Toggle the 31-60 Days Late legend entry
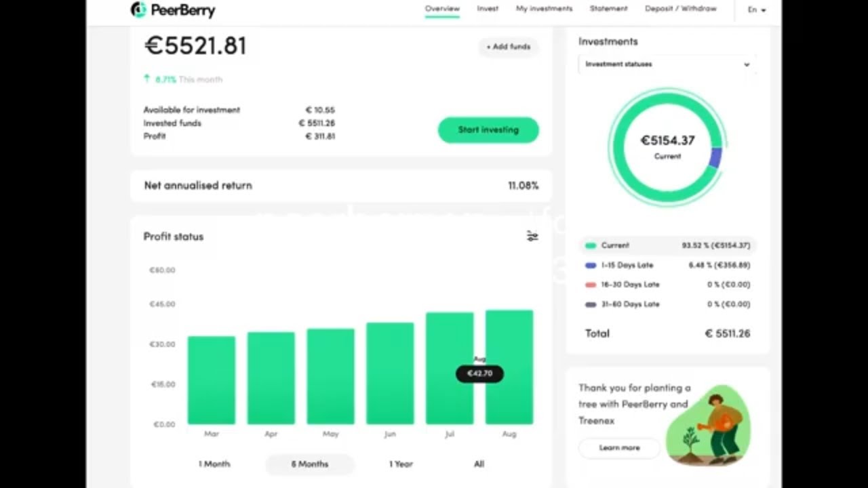The height and width of the screenshot is (488, 868). (667, 304)
